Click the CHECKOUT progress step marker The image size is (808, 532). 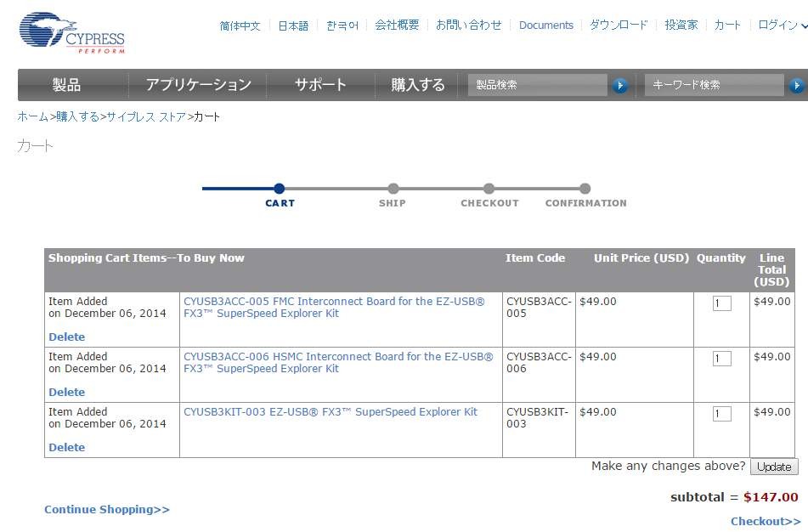(x=489, y=189)
